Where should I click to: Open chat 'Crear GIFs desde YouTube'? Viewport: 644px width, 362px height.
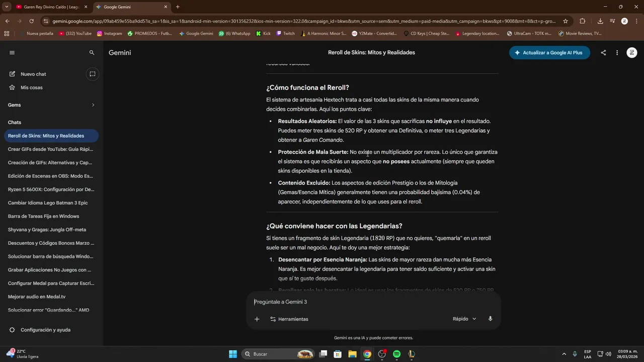click(50, 149)
